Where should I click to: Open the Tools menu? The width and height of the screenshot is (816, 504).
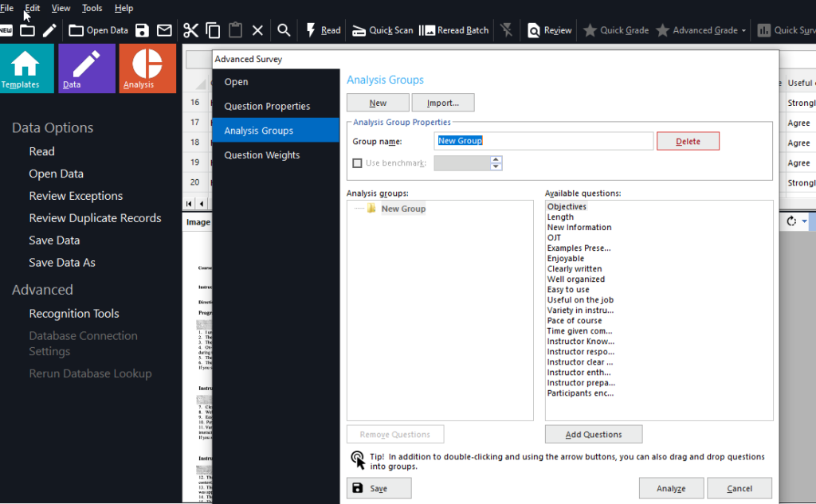[92, 8]
